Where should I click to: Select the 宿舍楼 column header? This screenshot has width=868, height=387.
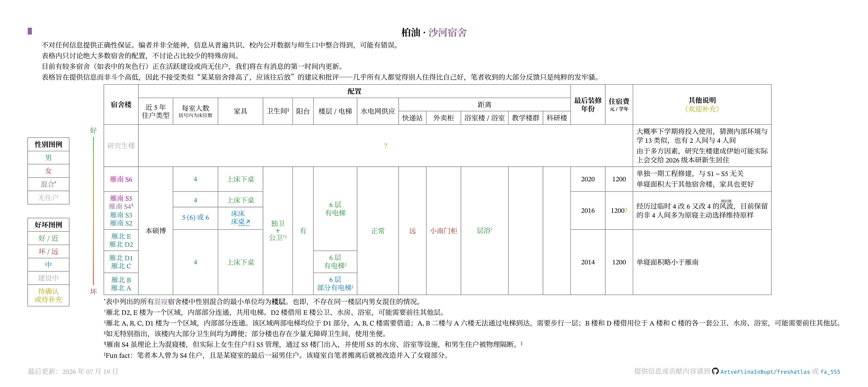point(121,104)
